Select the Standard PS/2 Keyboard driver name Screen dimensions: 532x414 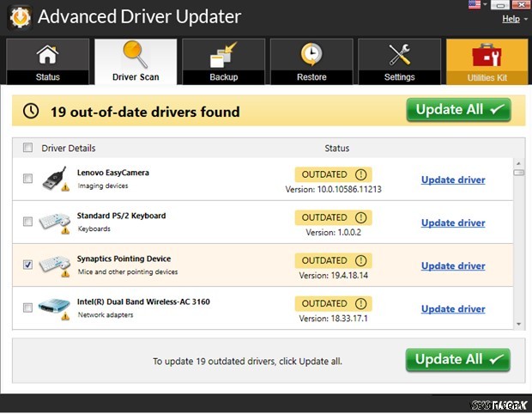122,216
